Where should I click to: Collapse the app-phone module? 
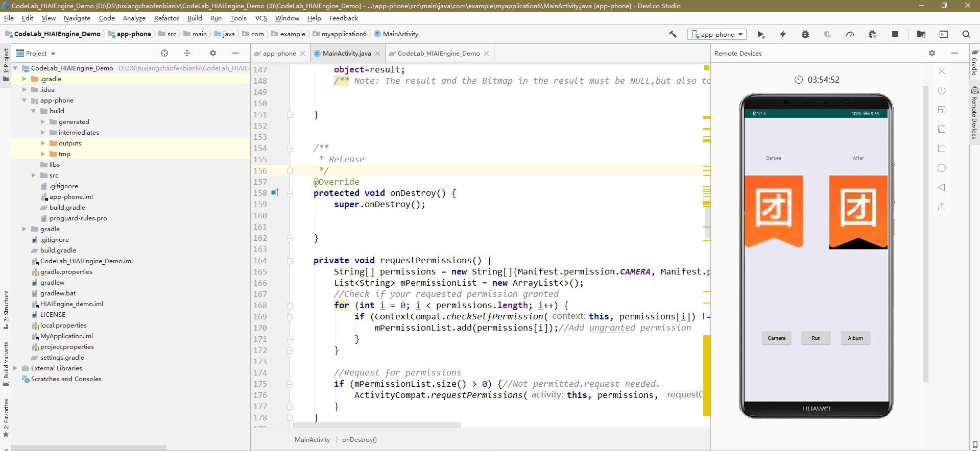point(24,100)
